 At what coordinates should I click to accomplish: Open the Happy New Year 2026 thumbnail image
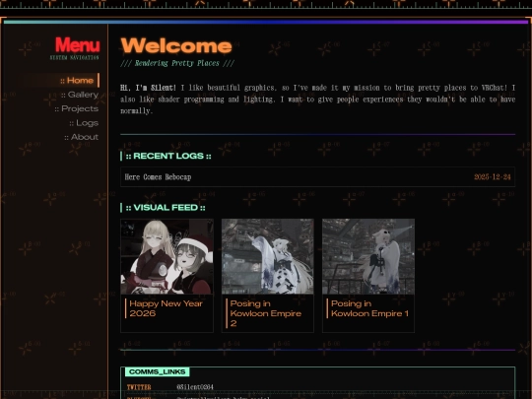click(x=166, y=256)
